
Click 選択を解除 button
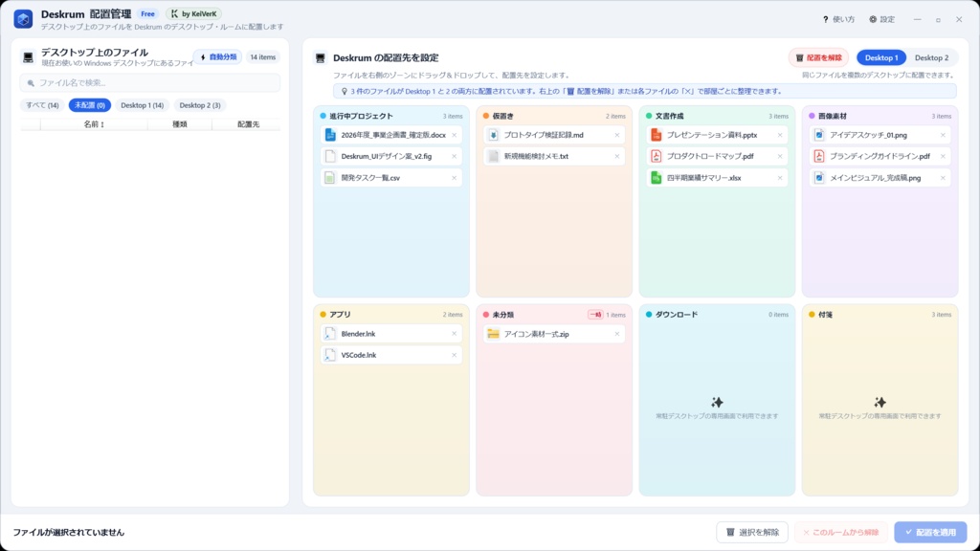752,532
